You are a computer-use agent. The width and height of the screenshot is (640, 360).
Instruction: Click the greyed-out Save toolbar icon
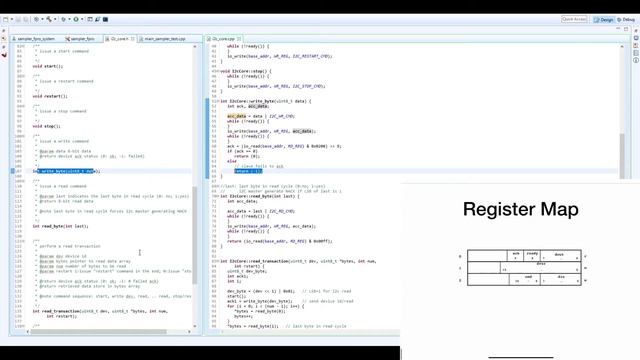click(x=18, y=19)
